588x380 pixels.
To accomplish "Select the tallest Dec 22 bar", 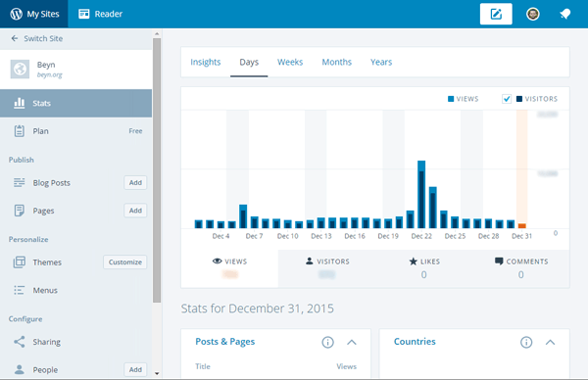I will pyautogui.click(x=421, y=195).
